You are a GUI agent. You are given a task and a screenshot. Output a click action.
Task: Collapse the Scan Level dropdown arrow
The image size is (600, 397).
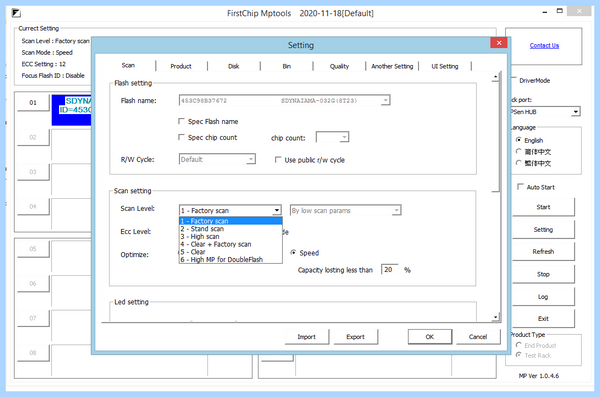[x=277, y=210]
